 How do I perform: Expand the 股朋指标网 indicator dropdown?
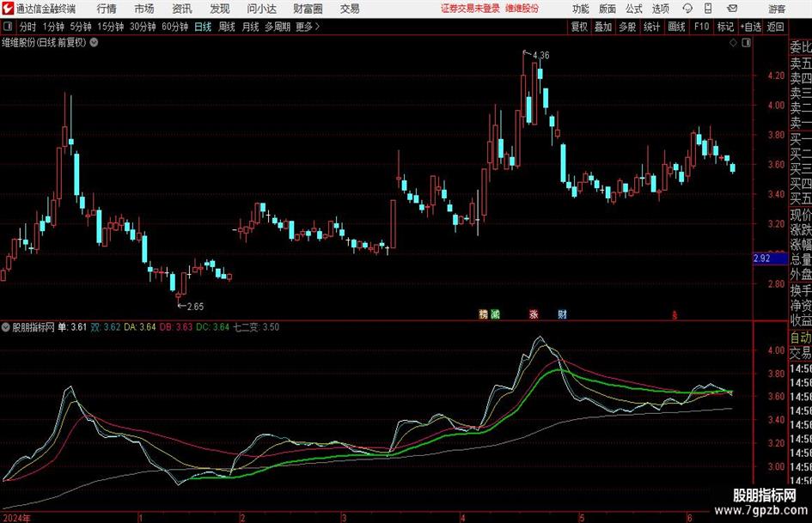(6, 326)
